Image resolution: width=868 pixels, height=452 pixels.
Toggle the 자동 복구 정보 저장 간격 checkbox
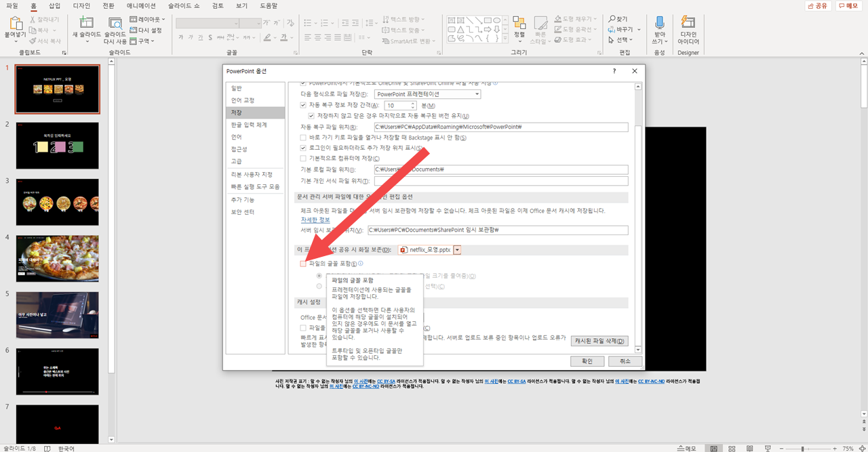point(303,106)
